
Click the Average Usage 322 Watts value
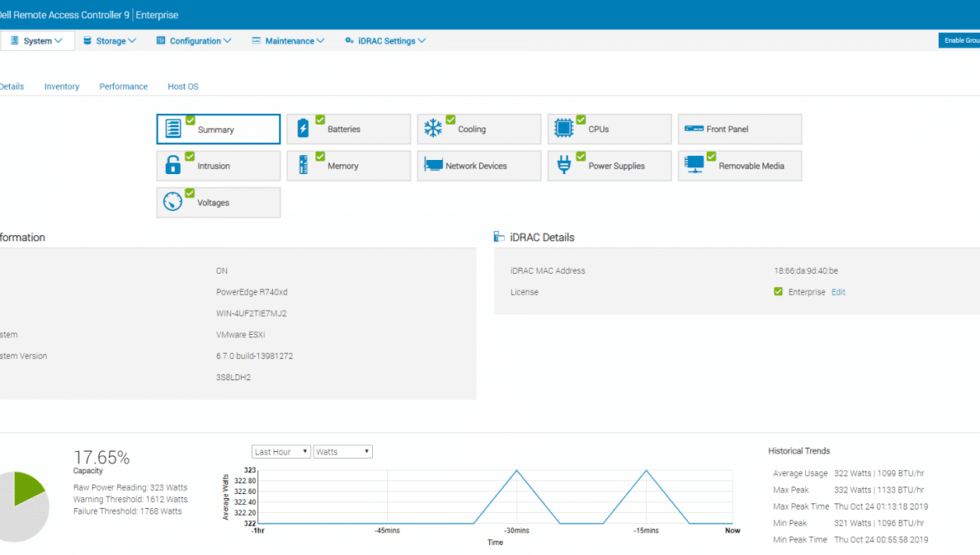click(x=879, y=473)
